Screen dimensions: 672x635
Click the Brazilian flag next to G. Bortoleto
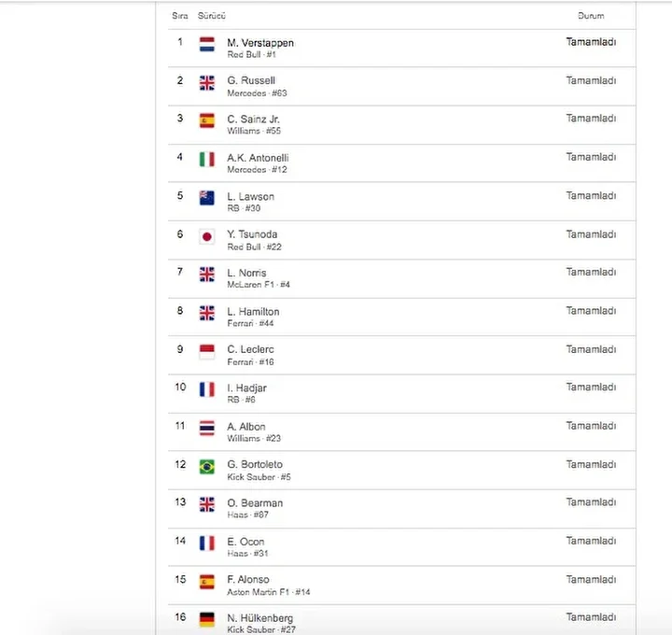coord(207,467)
